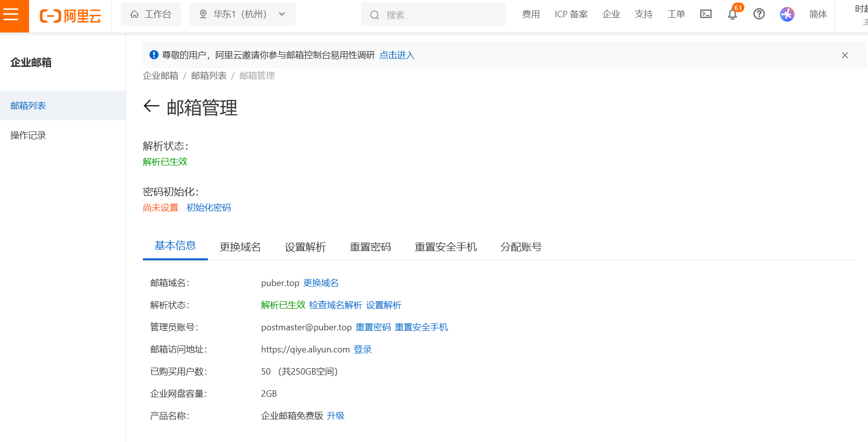Go to 邮箱列表 breadcrumb
Screen dimensions: 868x442
coord(209,75)
